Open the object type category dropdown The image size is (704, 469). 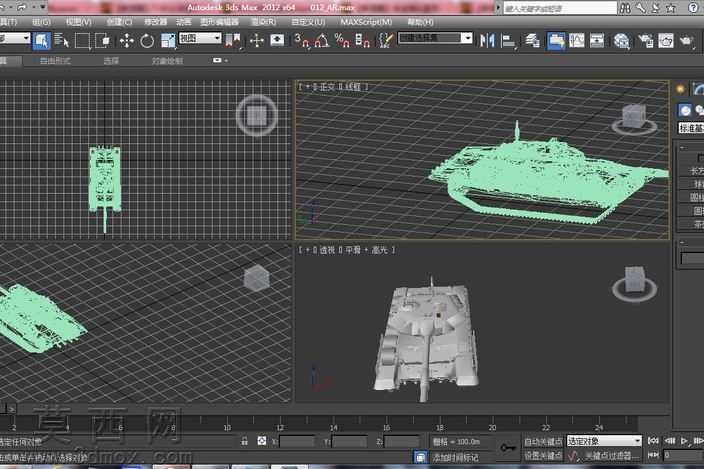[691, 129]
